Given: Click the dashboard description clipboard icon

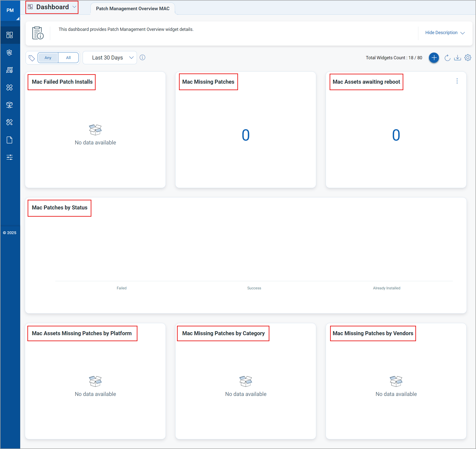Looking at the screenshot, I should (38, 33).
